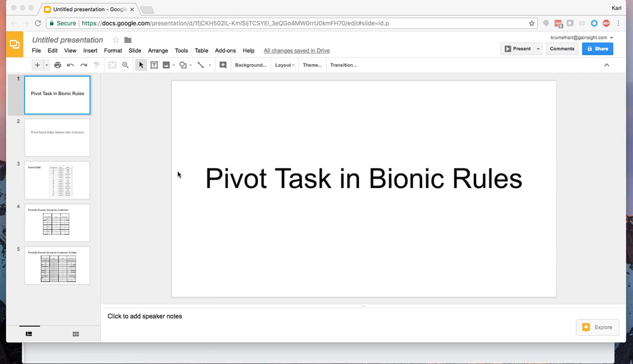Screen dimensions: 633x364
Task: Click the add comment icon in toolbar
Action: (223, 65)
